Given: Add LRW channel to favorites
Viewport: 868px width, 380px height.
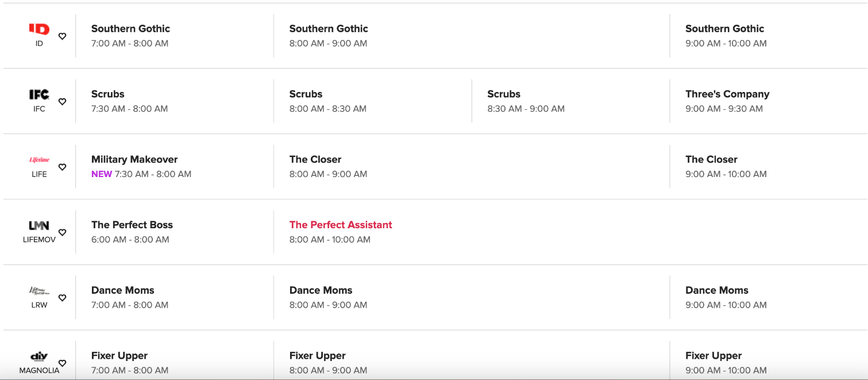Looking at the screenshot, I should point(63,298).
